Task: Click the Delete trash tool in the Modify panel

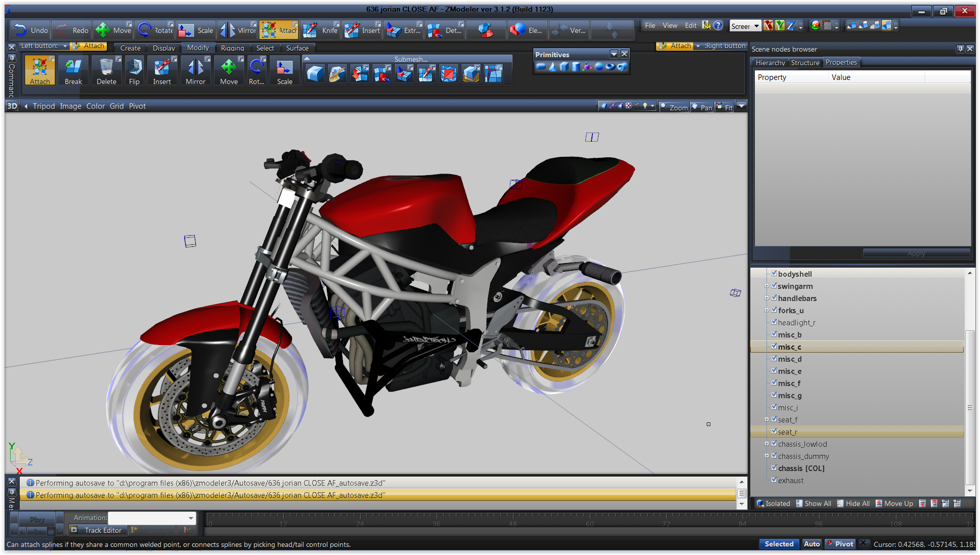Action: click(x=106, y=71)
